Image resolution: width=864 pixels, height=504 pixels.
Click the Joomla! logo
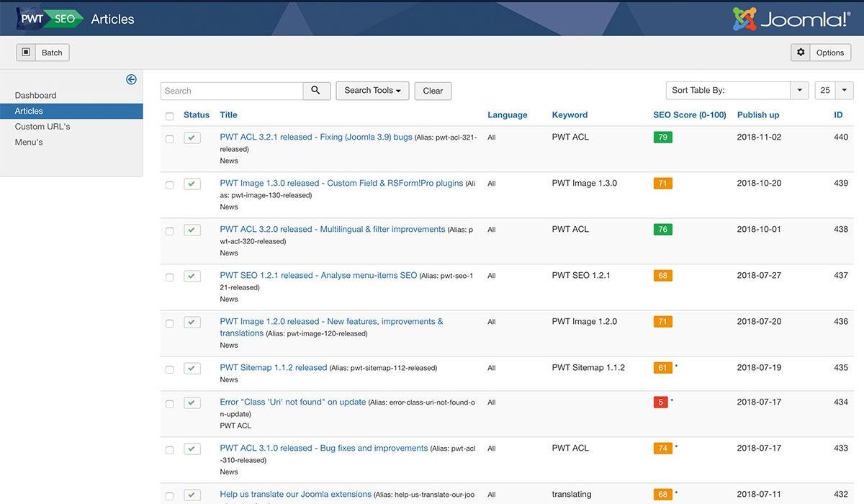[x=792, y=19]
